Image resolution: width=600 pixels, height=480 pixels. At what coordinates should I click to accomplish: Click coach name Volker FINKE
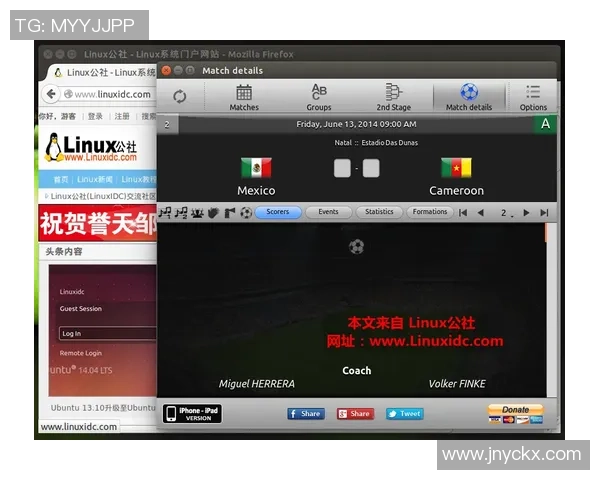[457, 384]
